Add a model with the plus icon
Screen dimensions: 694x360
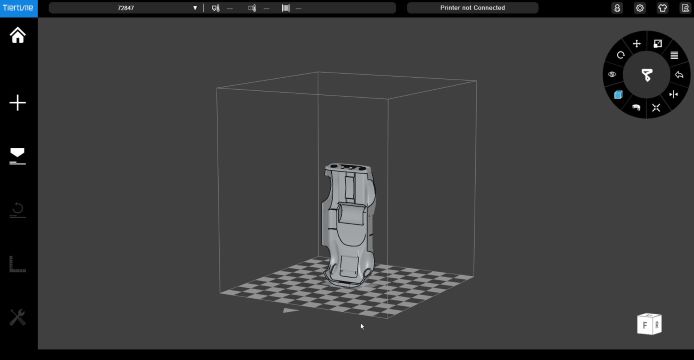point(18,103)
